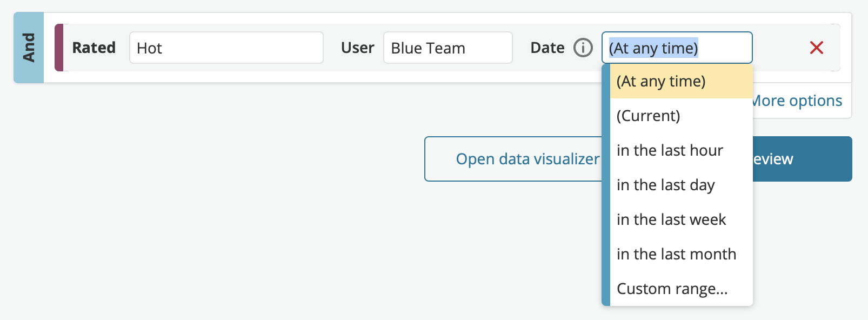Image resolution: width=868 pixels, height=320 pixels.
Task: Pick 'in the last hour' option
Action: [x=681, y=150]
